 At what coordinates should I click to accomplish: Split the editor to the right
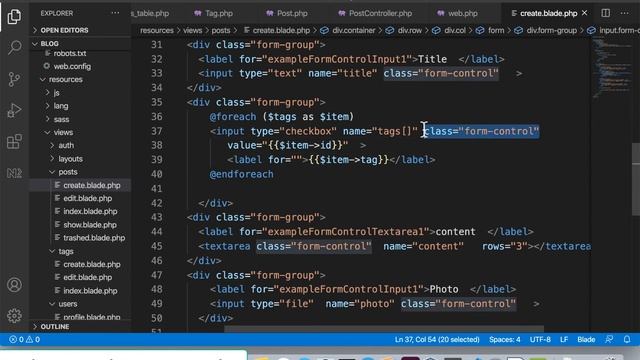[606, 13]
